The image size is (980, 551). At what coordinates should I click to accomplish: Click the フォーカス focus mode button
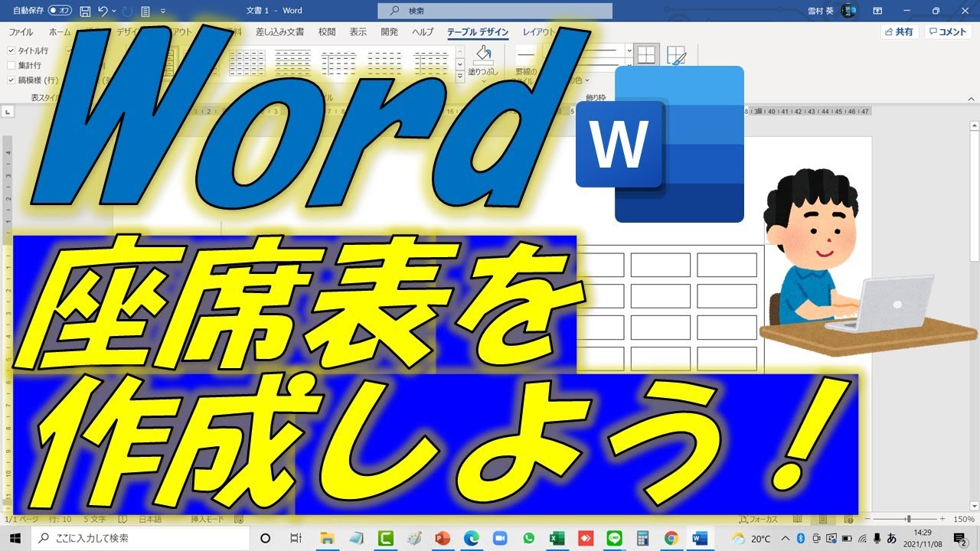(758, 519)
